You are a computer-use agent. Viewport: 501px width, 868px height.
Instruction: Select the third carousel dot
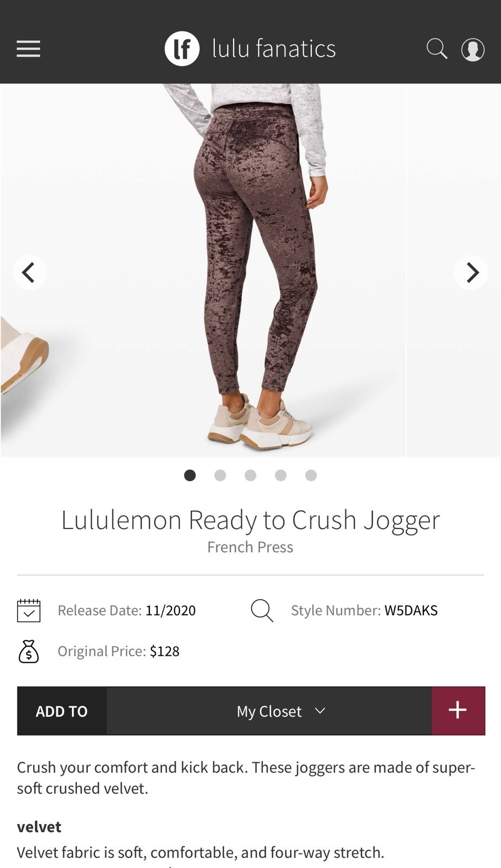pyautogui.click(x=251, y=475)
